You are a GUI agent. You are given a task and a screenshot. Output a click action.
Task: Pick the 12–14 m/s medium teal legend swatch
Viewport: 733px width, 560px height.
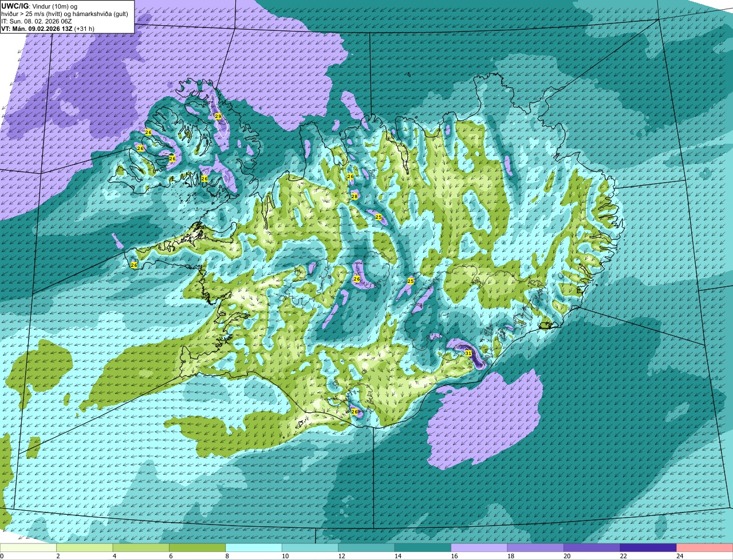click(x=366, y=547)
